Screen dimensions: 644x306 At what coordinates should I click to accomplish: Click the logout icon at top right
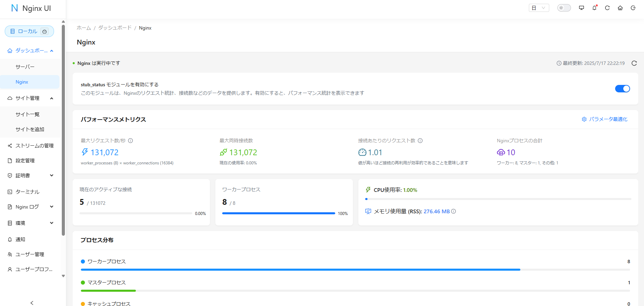click(x=633, y=7)
